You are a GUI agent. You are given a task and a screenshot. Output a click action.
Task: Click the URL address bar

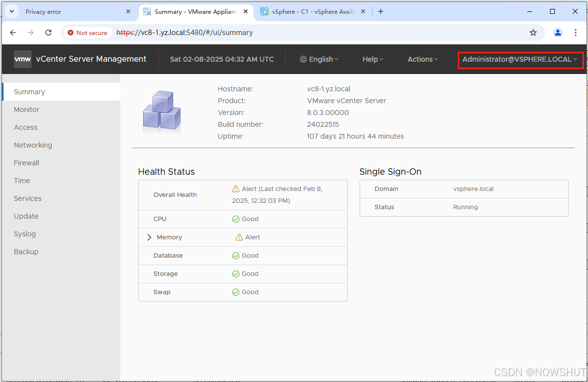tap(303, 33)
